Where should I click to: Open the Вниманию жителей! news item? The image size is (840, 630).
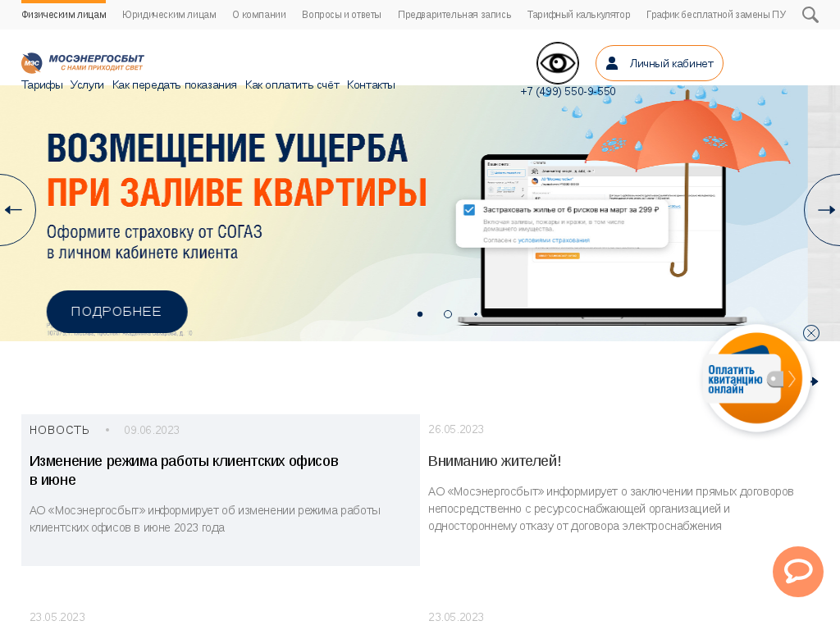(x=495, y=461)
